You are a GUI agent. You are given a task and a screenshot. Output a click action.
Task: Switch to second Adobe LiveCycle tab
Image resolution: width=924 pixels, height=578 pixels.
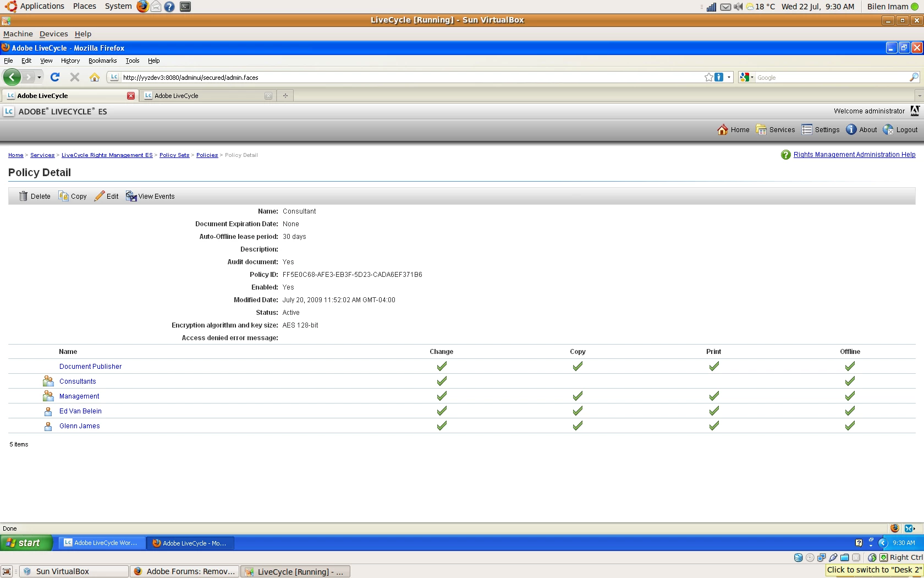[207, 95]
